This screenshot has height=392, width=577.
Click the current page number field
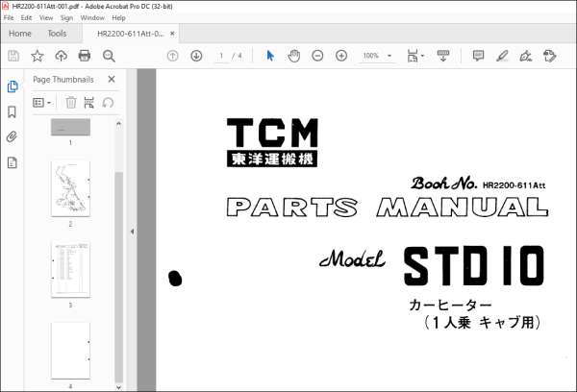pos(221,56)
